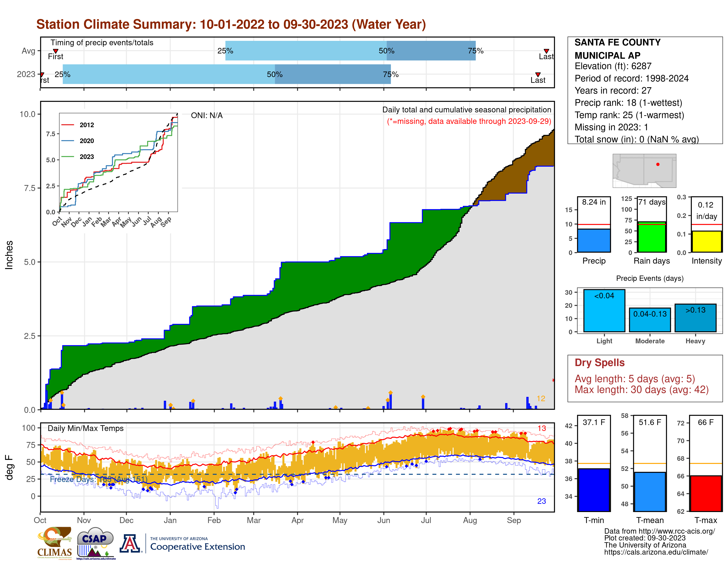Click the Temp rank: 25 line
Screen dimensions: 728x563
click(x=629, y=115)
